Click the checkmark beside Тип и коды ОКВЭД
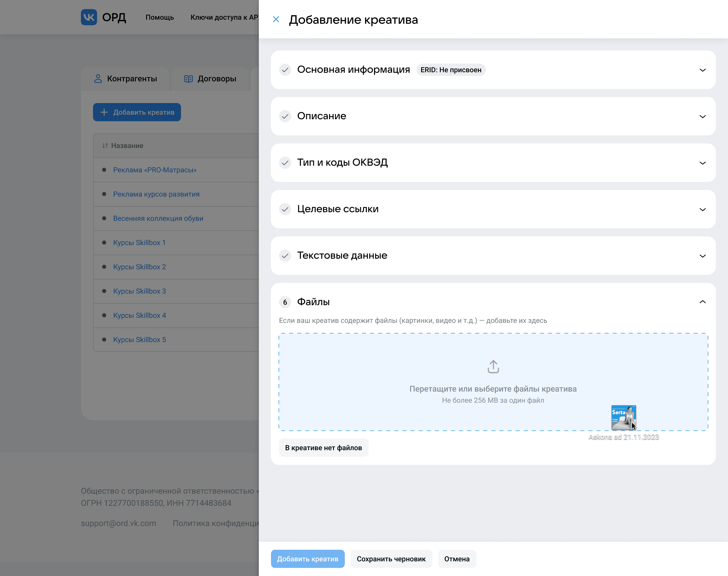728x576 pixels. tap(285, 163)
